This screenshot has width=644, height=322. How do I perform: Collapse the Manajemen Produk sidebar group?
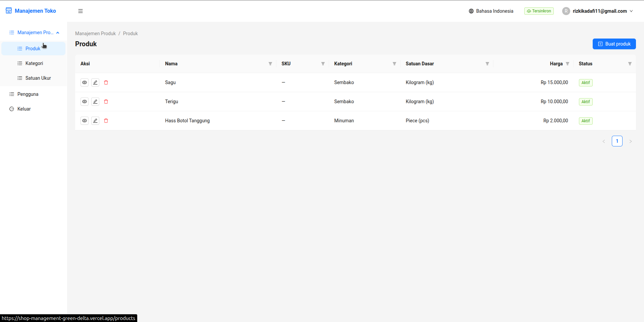pyautogui.click(x=34, y=33)
